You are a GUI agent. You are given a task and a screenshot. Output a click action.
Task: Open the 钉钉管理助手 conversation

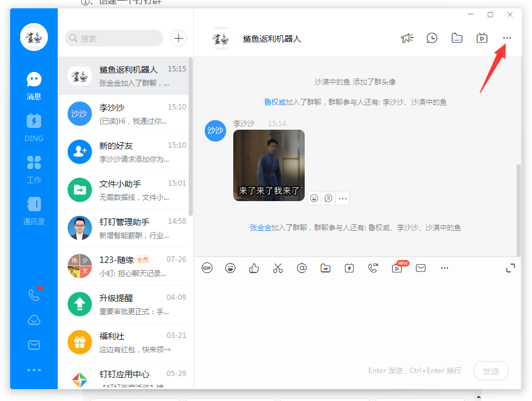point(123,228)
